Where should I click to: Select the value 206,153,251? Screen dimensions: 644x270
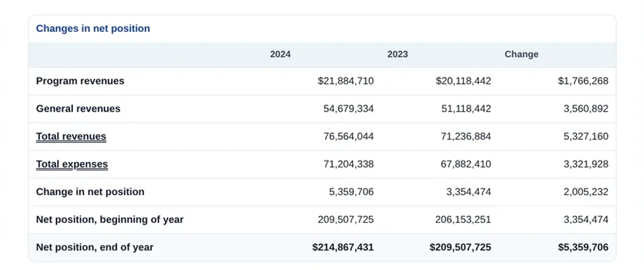pos(463,220)
